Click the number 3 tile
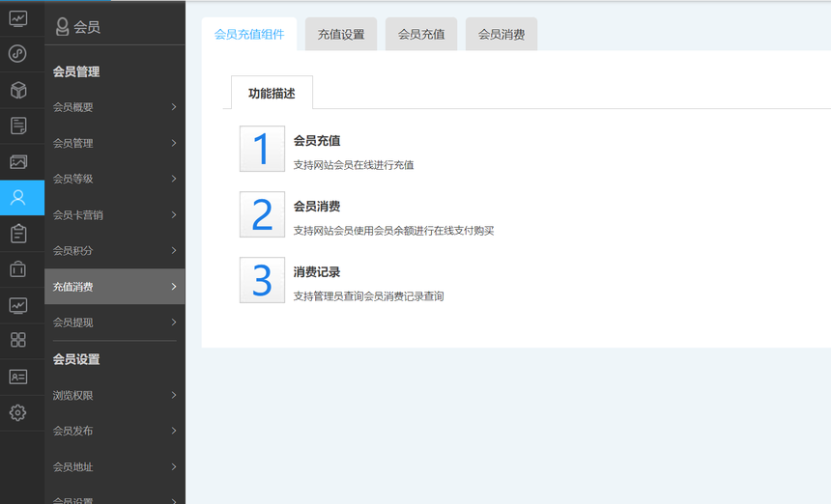The height and width of the screenshot is (504, 831). (262, 280)
